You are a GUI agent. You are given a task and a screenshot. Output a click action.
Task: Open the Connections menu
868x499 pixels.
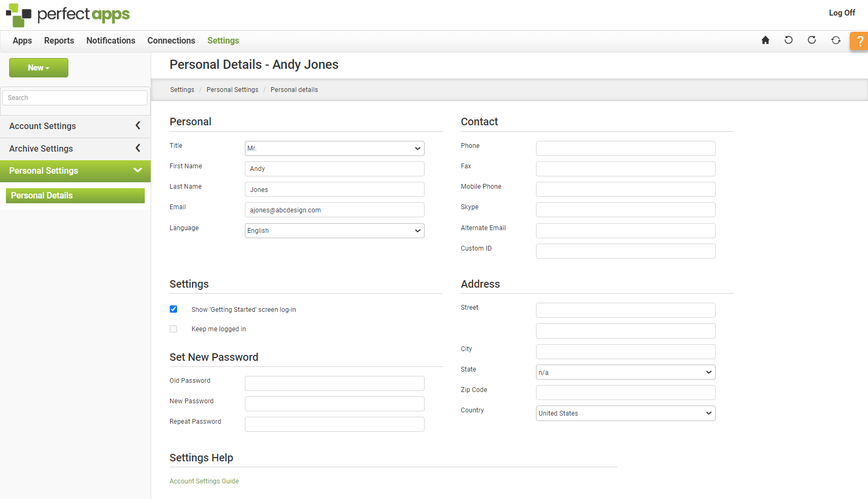point(171,41)
